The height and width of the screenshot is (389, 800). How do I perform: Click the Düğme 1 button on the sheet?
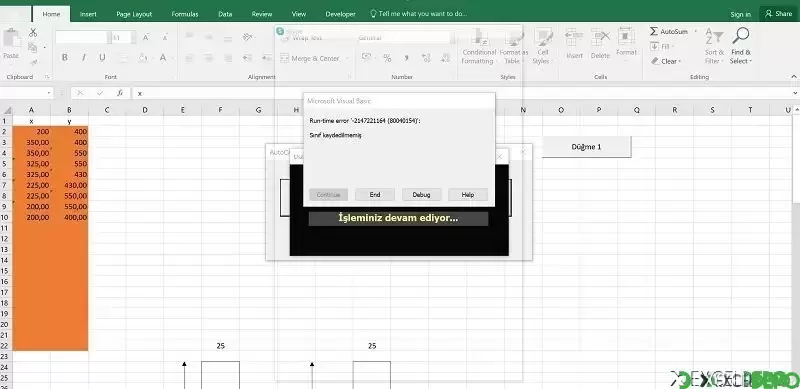[x=586, y=147]
